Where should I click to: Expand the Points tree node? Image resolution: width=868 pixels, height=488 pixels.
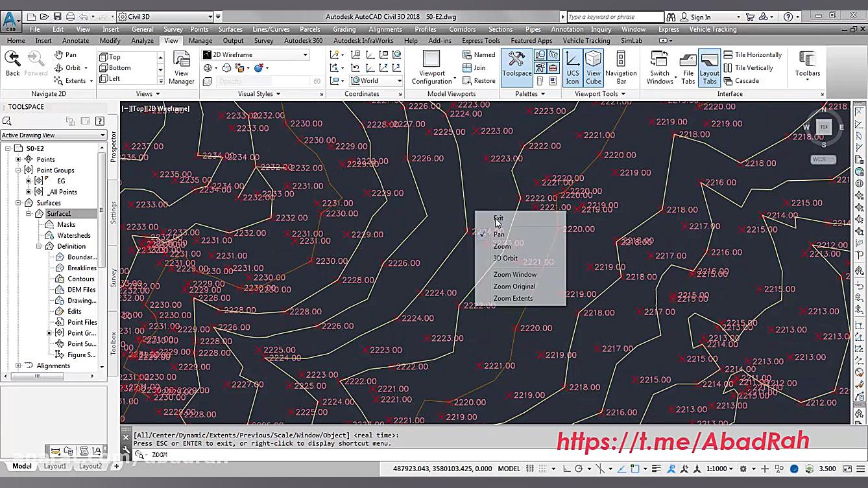19,159
